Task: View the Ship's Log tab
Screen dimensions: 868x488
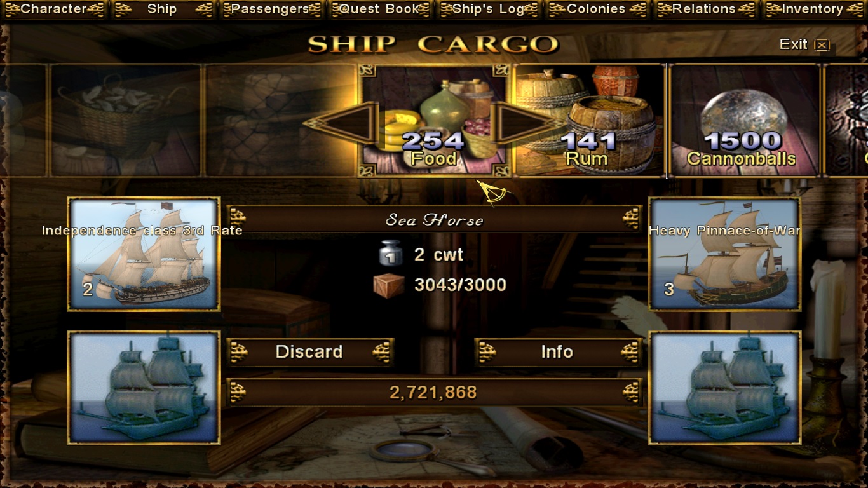Action: coord(488,10)
